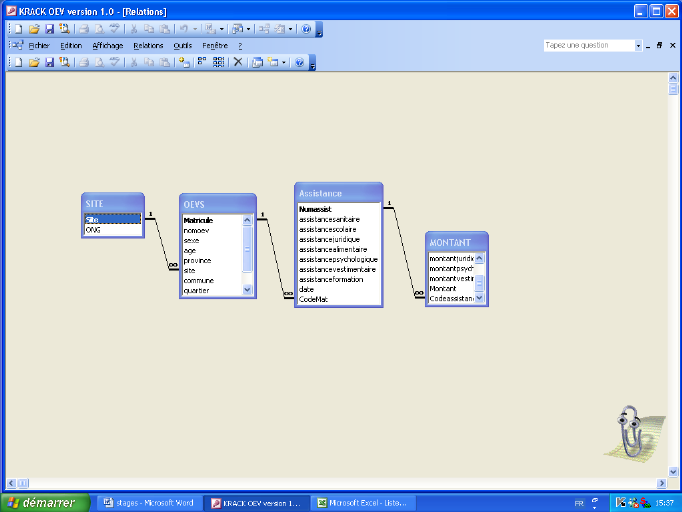Expand the Undo history dropdown arrow
Screen dimensions: 682x512
click(194, 29)
